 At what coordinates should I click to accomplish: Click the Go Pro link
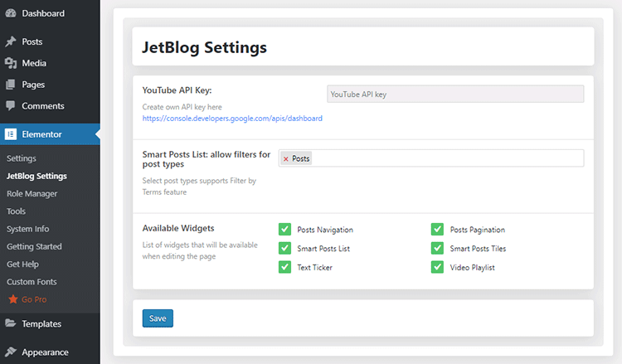[x=34, y=299]
